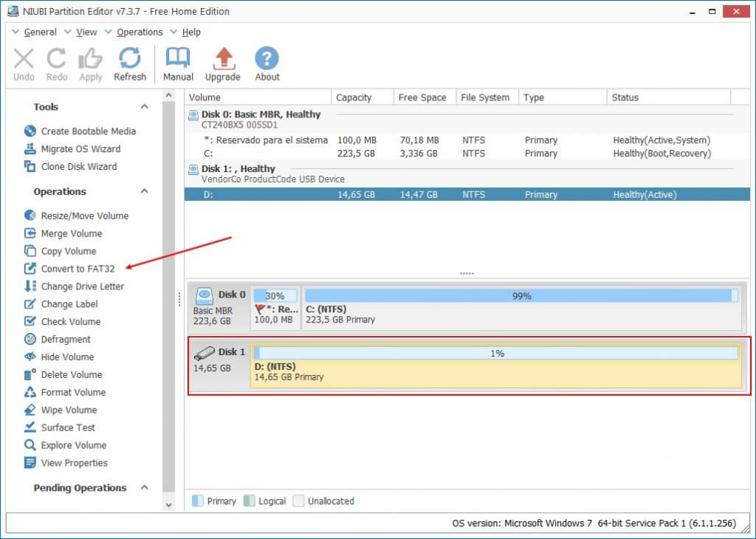Click the Change Drive Letter icon
This screenshot has width=756, height=539.
tap(30, 286)
